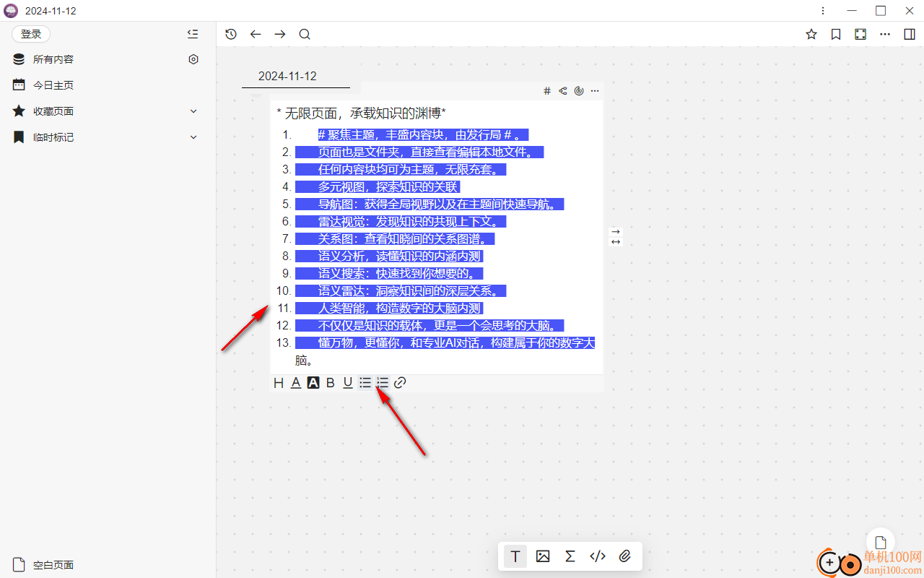Open 收藏页面 favorites section

53,111
